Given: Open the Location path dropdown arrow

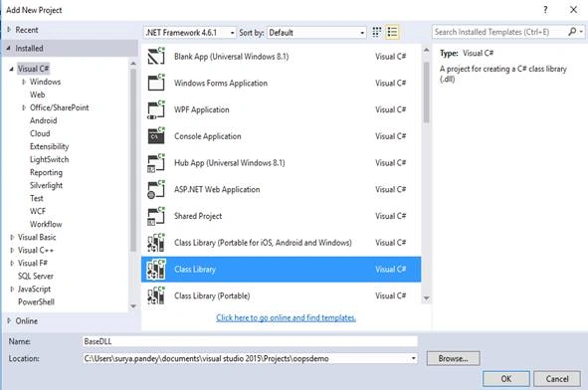Looking at the screenshot, I should tap(413, 358).
